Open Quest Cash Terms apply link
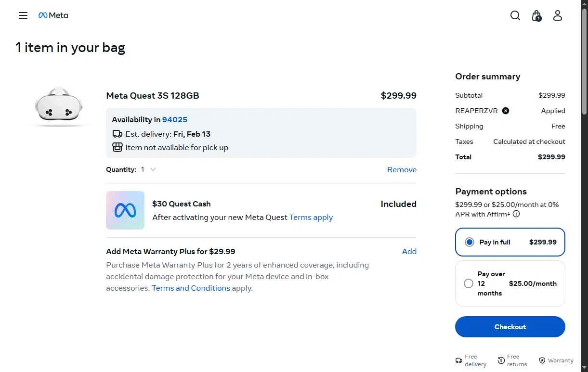The image size is (588, 372). 311,217
